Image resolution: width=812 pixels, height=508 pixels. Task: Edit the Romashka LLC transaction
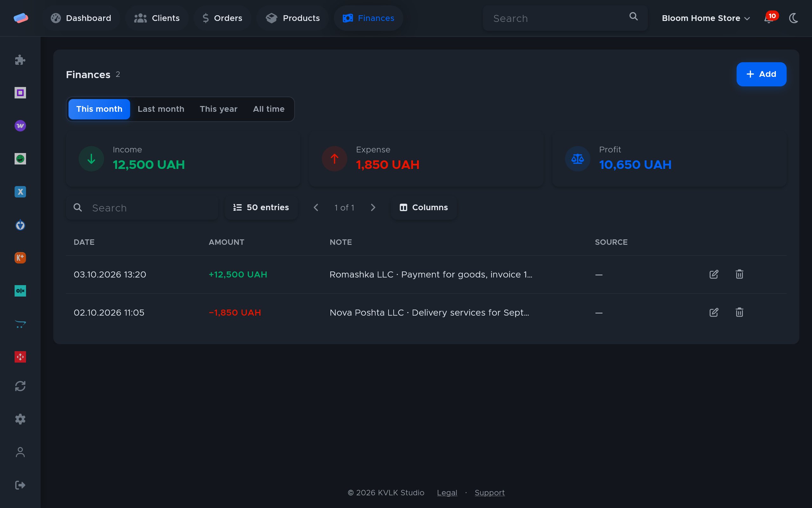coord(714,275)
